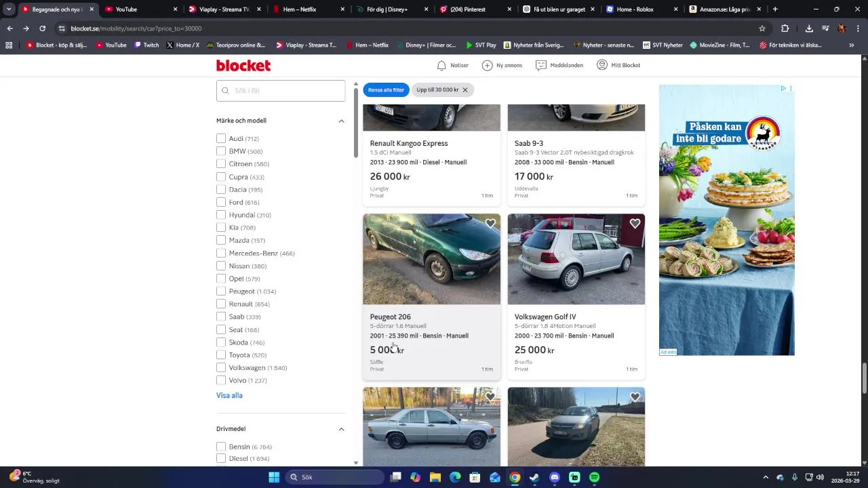Image resolution: width=868 pixels, height=488 pixels.
Task: Click the Blocket logo
Action: coord(243,65)
